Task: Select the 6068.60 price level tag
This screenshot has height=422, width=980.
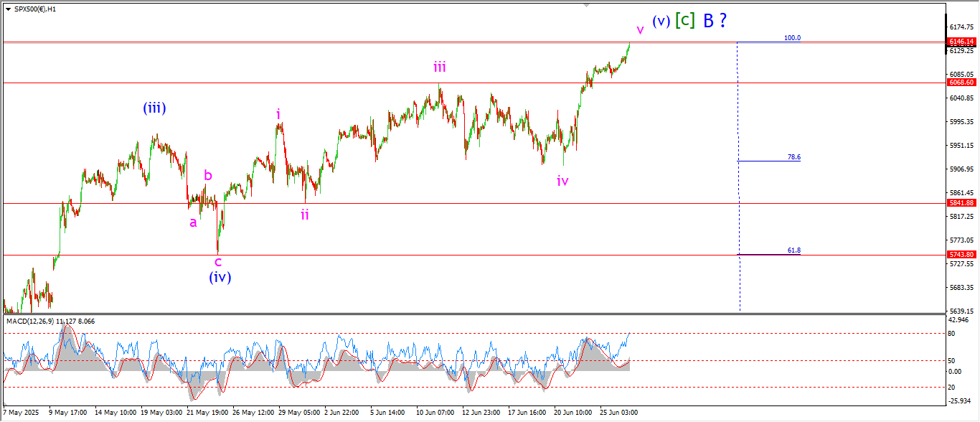Action: pyautogui.click(x=960, y=83)
